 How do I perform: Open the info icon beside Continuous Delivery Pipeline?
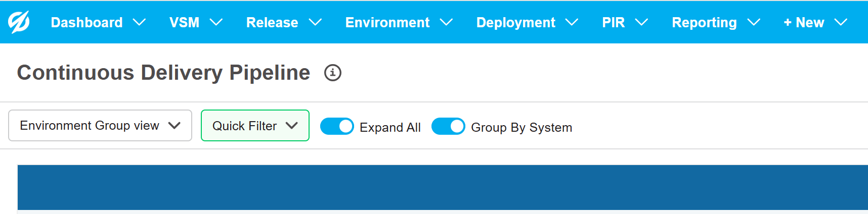pos(332,73)
